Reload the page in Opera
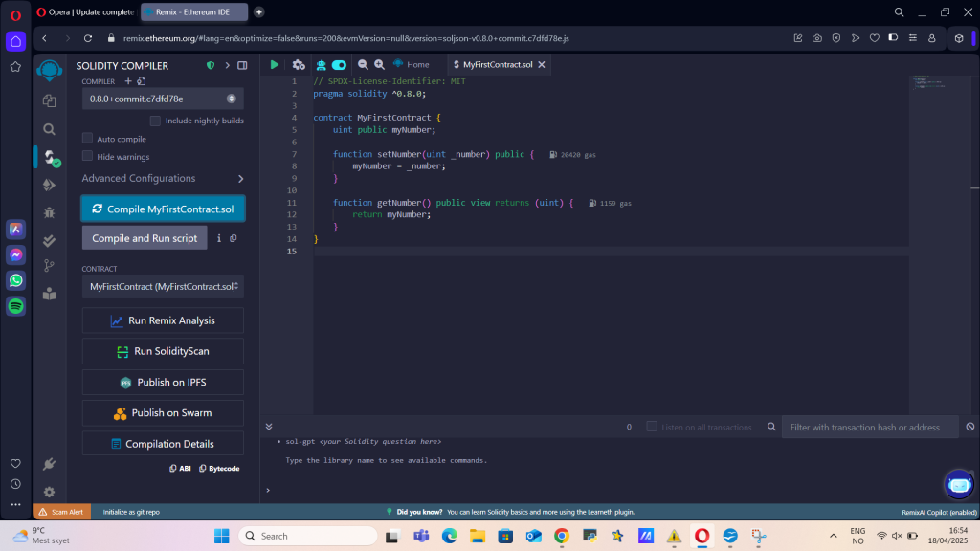The image size is (980, 551). (x=88, y=38)
